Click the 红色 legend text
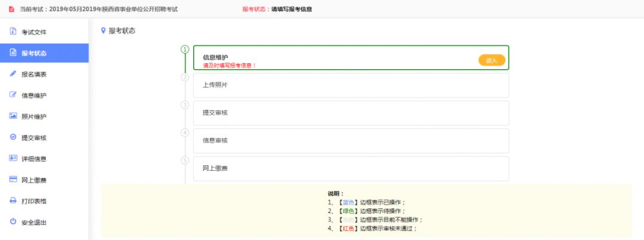 point(349,229)
